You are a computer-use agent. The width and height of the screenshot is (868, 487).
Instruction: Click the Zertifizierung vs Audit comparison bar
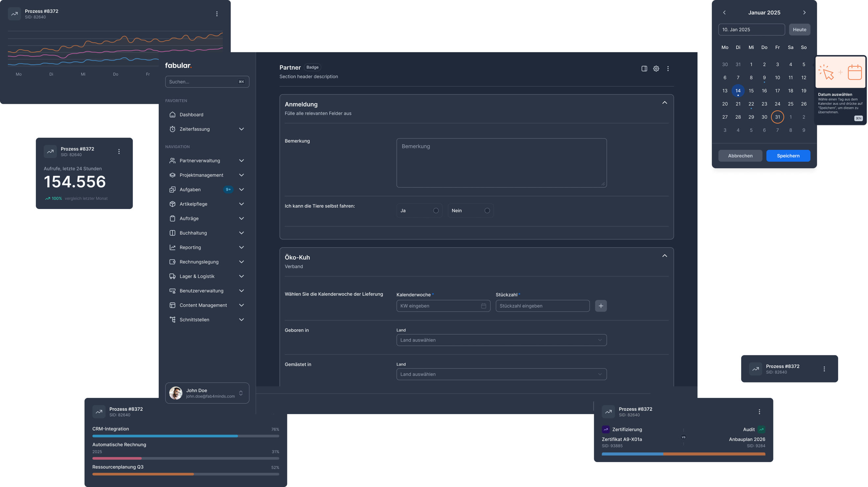pyautogui.click(x=683, y=454)
